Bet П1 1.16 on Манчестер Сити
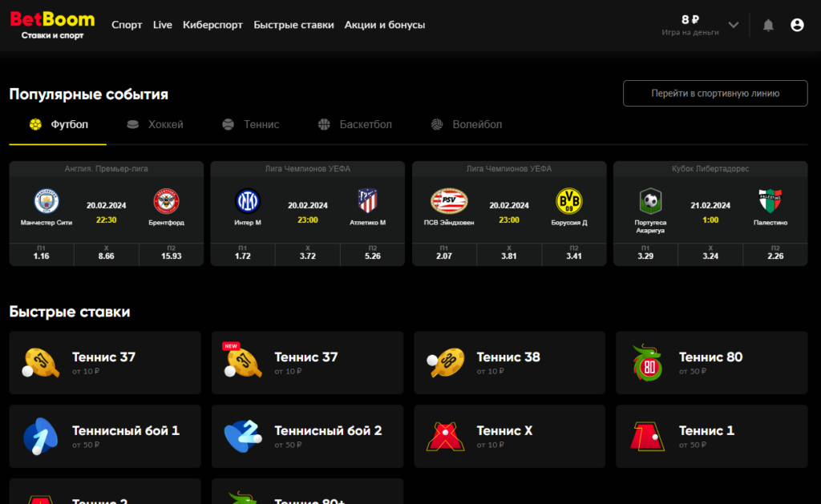Image resolution: width=821 pixels, height=504 pixels. click(42, 253)
